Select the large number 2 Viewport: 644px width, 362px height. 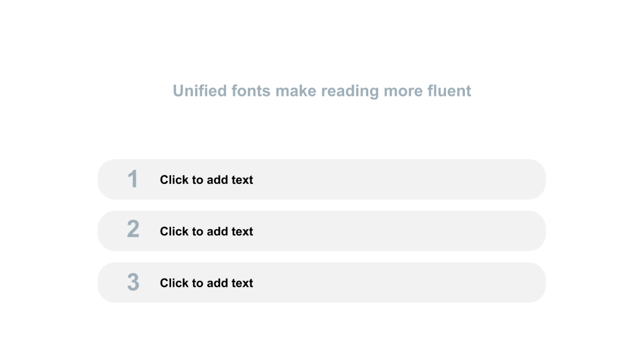pos(133,229)
